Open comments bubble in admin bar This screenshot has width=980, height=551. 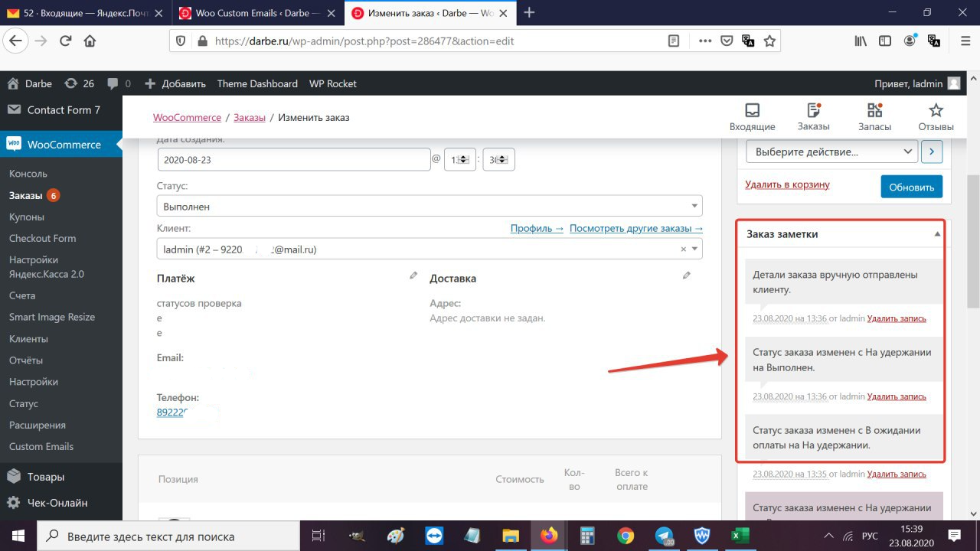(119, 83)
